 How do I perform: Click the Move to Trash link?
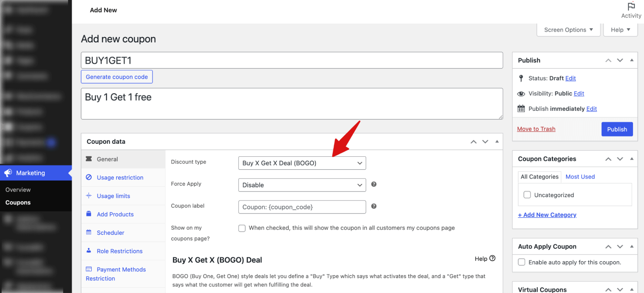click(536, 129)
